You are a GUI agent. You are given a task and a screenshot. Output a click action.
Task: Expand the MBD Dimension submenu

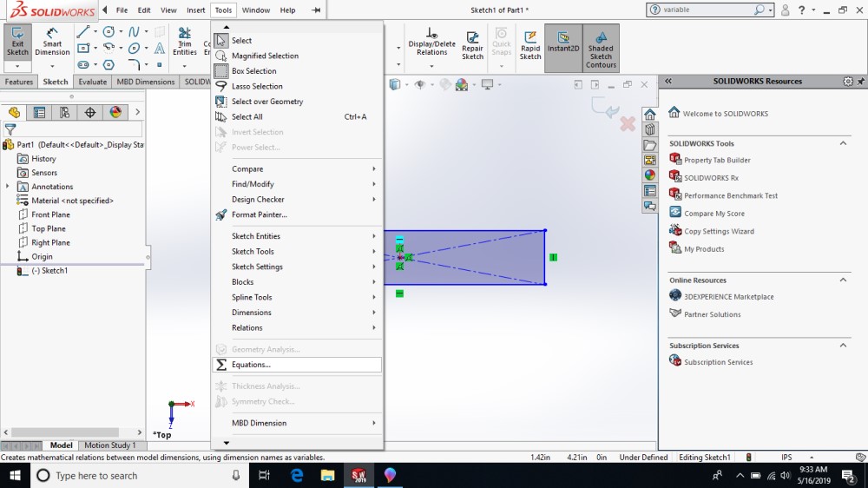click(x=297, y=423)
